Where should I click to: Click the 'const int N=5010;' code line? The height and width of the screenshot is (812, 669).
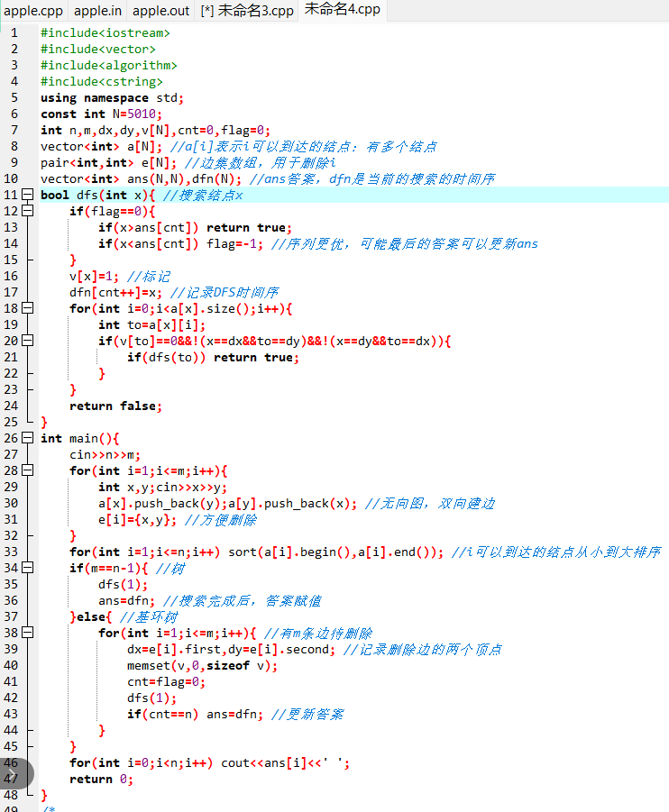coord(101,114)
